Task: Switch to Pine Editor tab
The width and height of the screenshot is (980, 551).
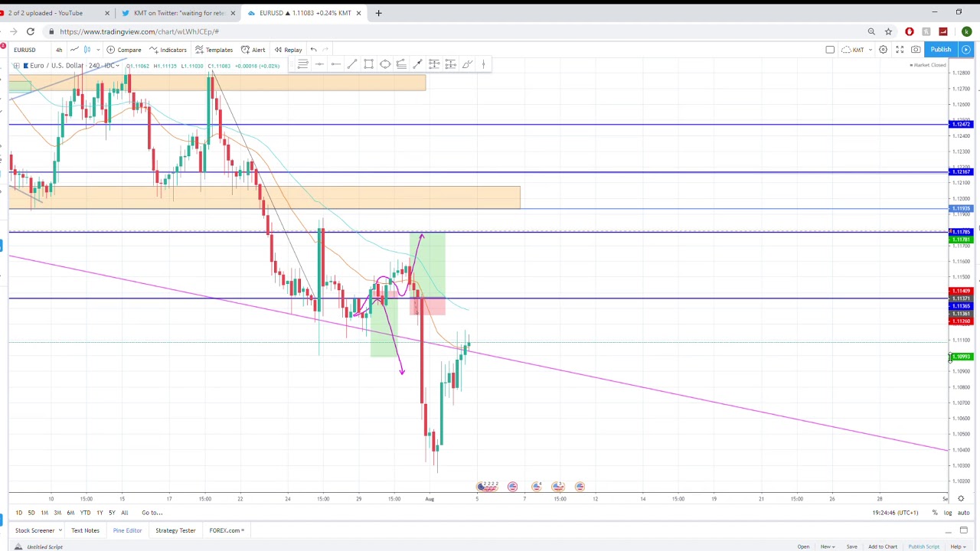Action: [127, 530]
